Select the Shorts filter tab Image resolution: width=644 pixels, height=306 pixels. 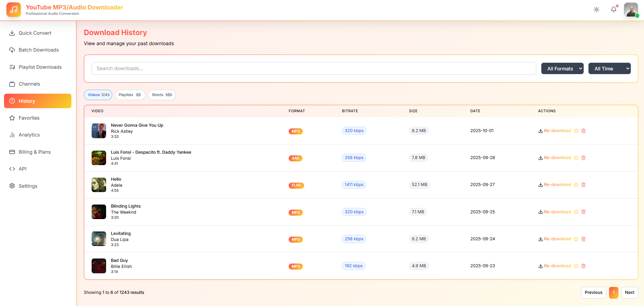tap(162, 95)
